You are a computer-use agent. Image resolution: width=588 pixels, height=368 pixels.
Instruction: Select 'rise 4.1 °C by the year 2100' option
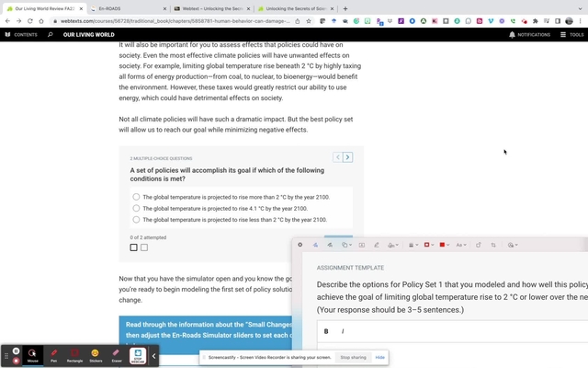(136, 209)
